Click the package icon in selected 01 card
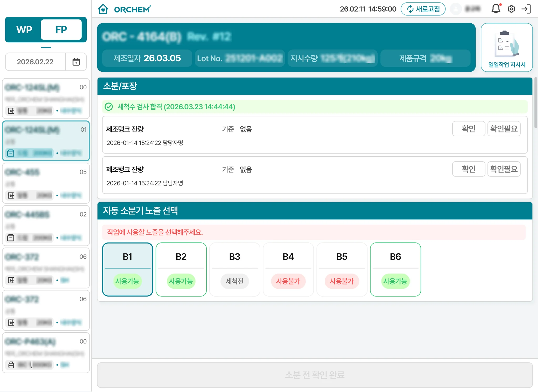Image resolution: width=538 pixels, height=392 pixels. (11, 153)
